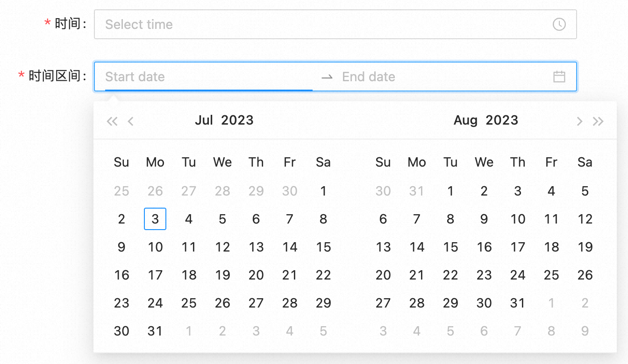Open the Jul month selector
Image resolution: width=628 pixels, height=364 pixels.
204,120
